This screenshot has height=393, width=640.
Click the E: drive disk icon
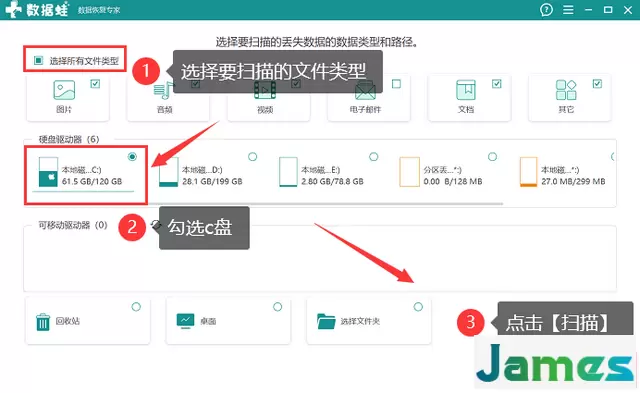tap(288, 172)
